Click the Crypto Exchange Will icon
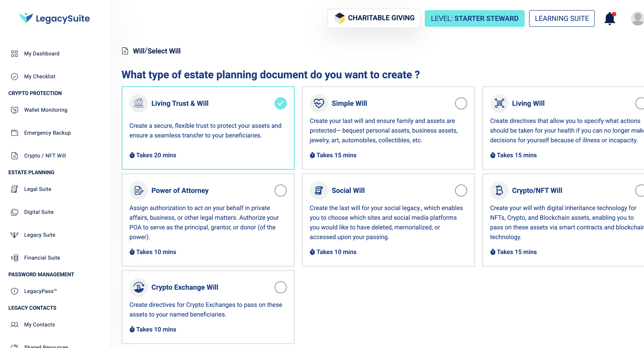This screenshot has width=644, height=348. (x=138, y=287)
